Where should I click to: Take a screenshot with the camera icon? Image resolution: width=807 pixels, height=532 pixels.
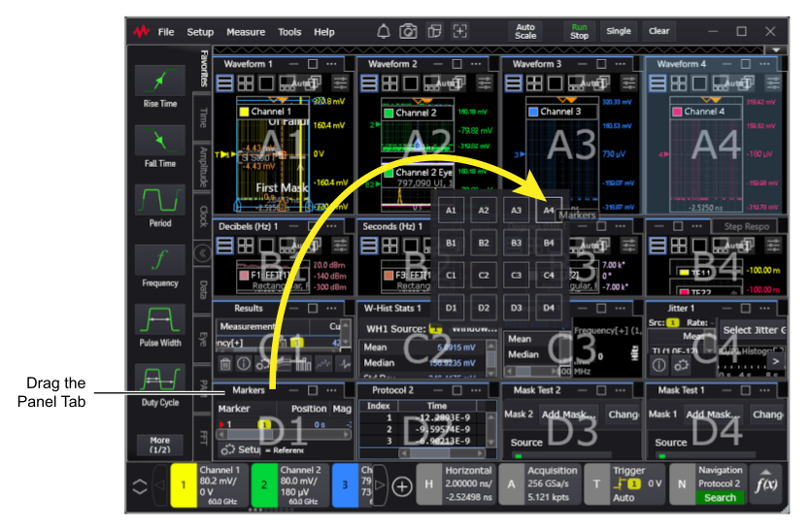409,31
